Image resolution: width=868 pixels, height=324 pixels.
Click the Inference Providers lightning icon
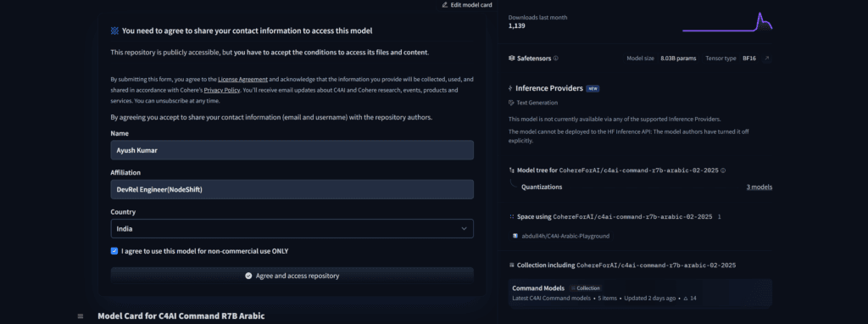click(x=510, y=88)
